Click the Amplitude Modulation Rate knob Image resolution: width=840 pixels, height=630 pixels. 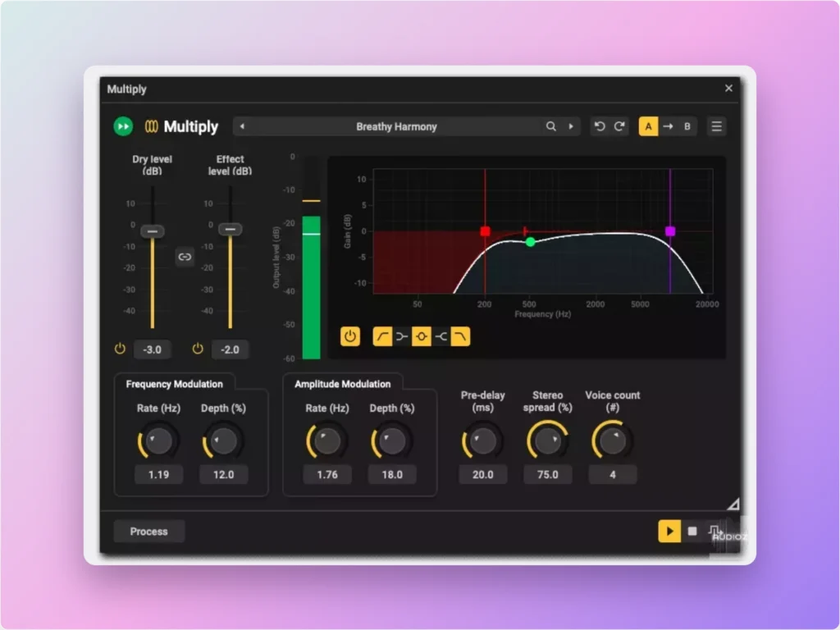coord(327,441)
